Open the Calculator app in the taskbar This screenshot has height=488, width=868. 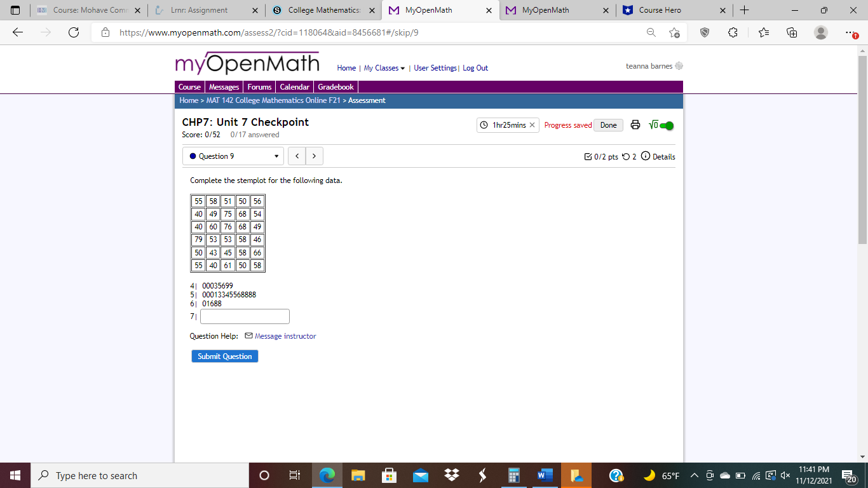click(513, 475)
